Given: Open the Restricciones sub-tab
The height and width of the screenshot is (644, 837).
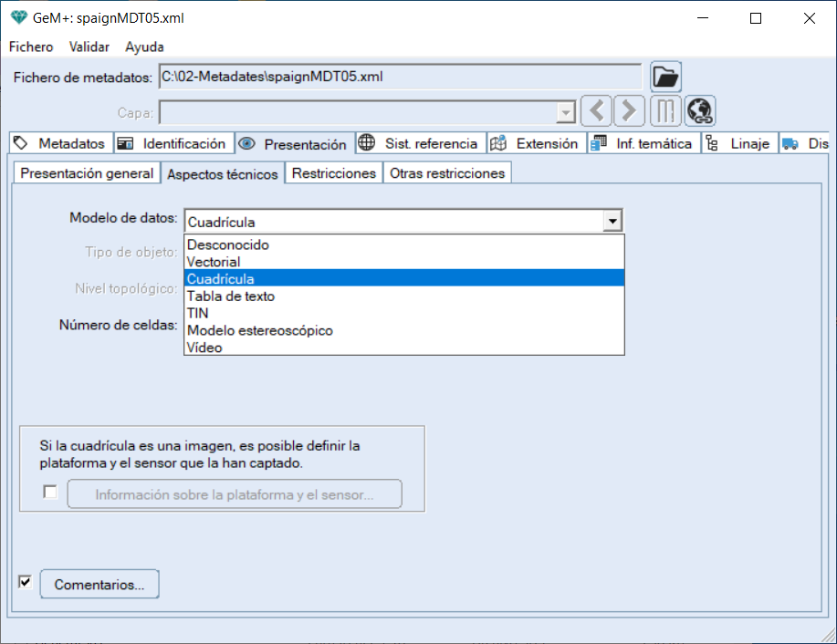Looking at the screenshot, I should pos(333,172).
